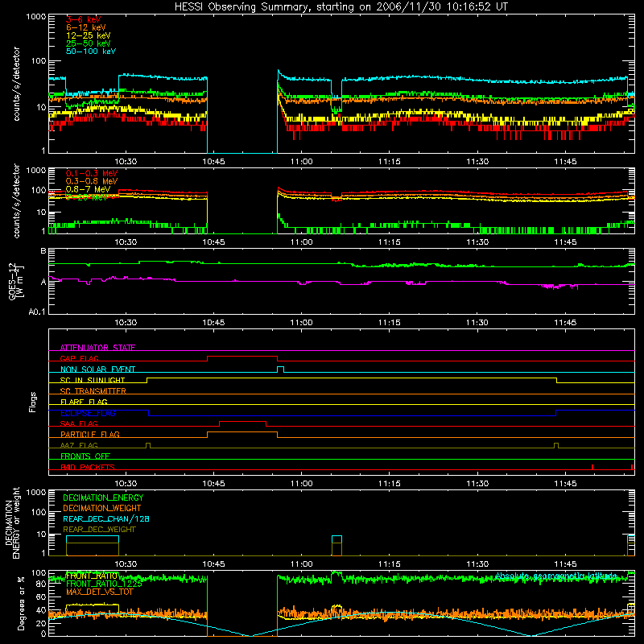
Task: Click the Flags vertical axis title
Action: pyautogui.click(x=33, y=402)
